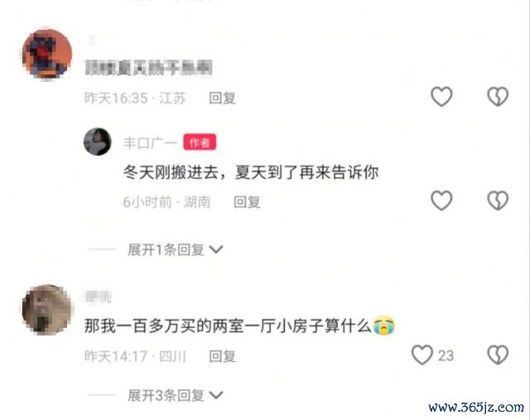The height and width of the screenshot is (420, 530).
Task: Open the pixelated orange avatar
Action: tap(47, 54)
